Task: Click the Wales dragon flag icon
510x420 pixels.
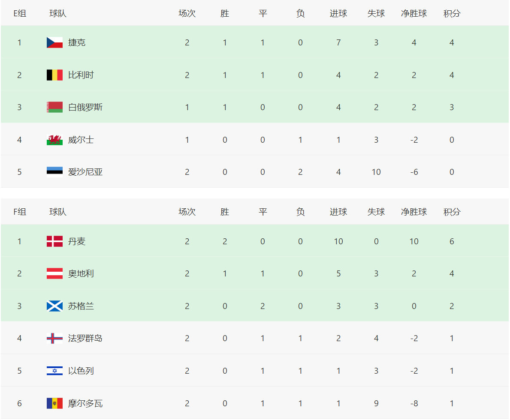Action: pos(54,140)
